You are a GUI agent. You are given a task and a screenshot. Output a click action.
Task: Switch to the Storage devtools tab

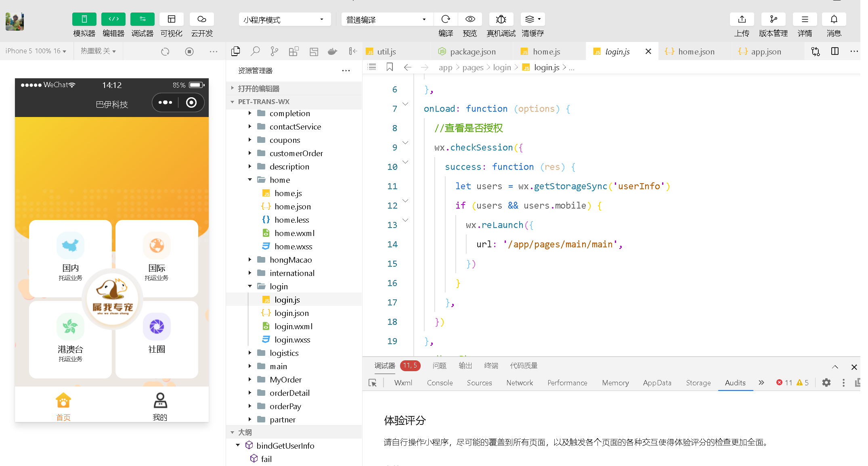point(698,383)
